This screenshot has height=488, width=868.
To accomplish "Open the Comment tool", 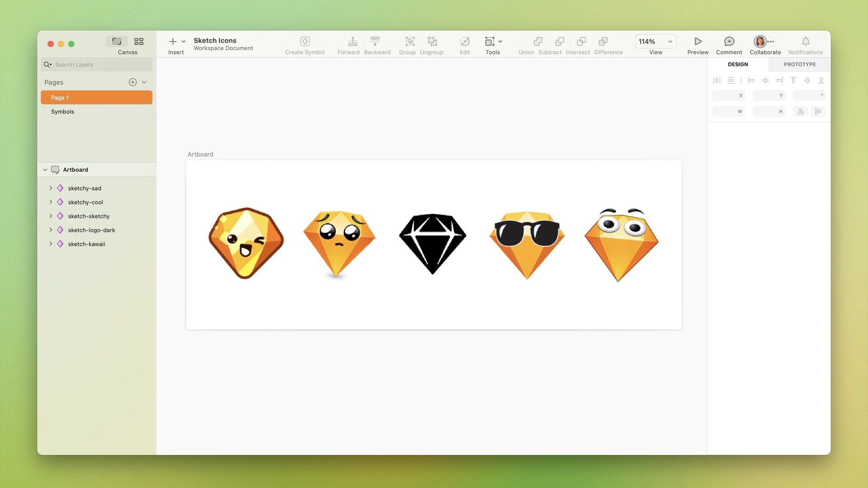I will (x=729, y=42).
